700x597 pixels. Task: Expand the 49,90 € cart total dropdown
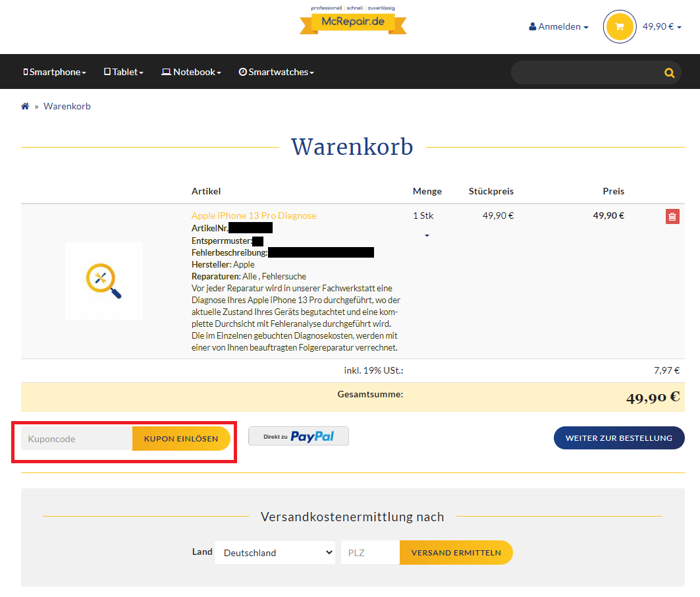(x=662, y=27)
